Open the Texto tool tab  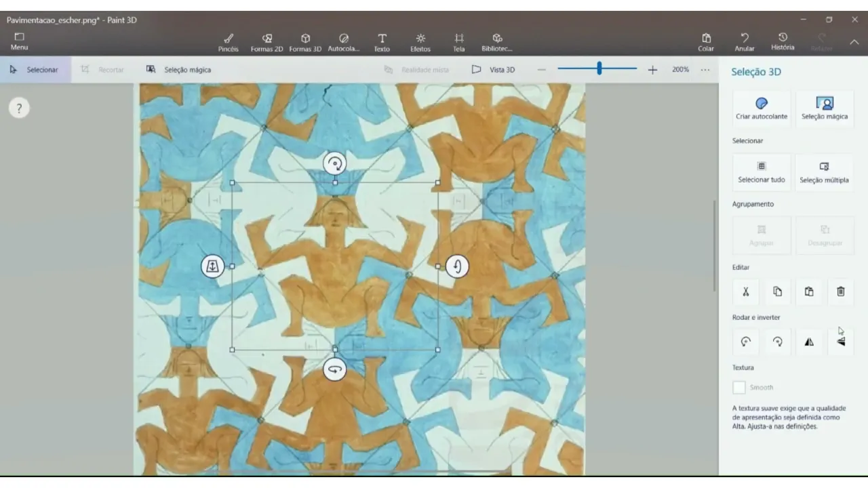pos(382,43)
